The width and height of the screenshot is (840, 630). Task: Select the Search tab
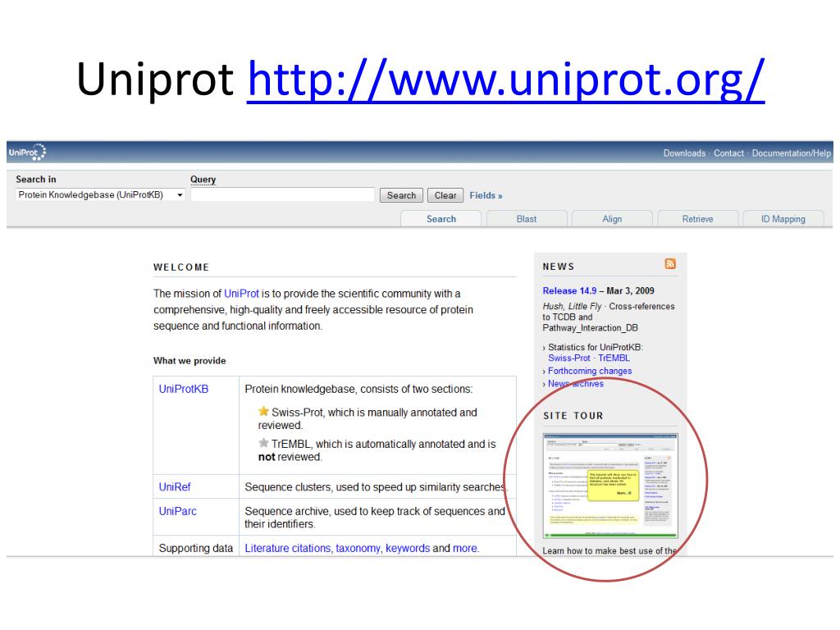[x=441, y=218]
